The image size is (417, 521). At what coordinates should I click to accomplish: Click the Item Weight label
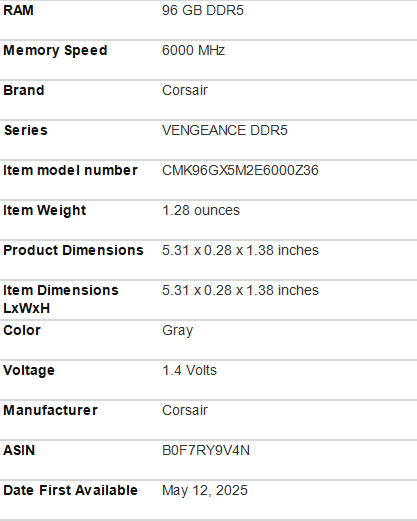click(45, 211)
